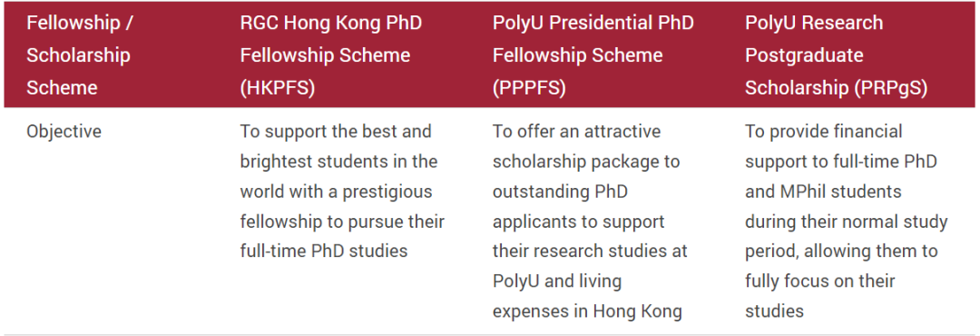Screen dimensions: 980x336
Task: Click 'brightest students in the' text line
Action: point(338,162)
